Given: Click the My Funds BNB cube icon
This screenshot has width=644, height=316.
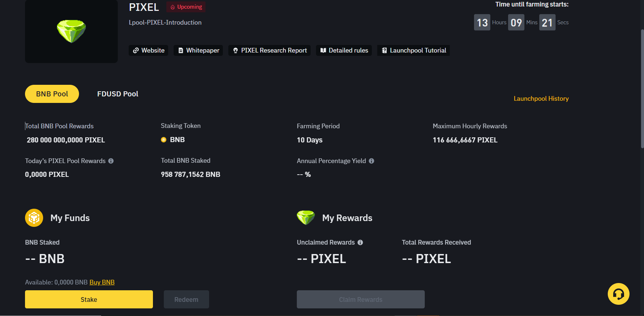Looking at the screenshot, I should pos(34,218).
